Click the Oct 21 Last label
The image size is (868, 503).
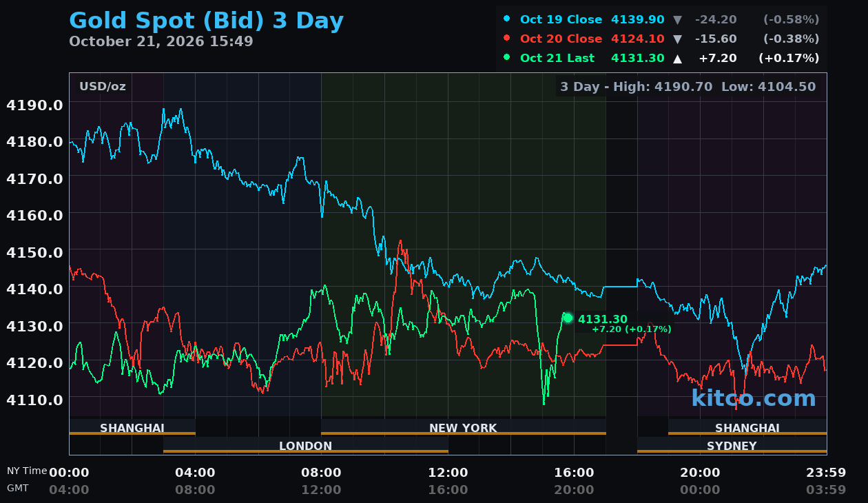pyautogui.click(x=557, y=58)
